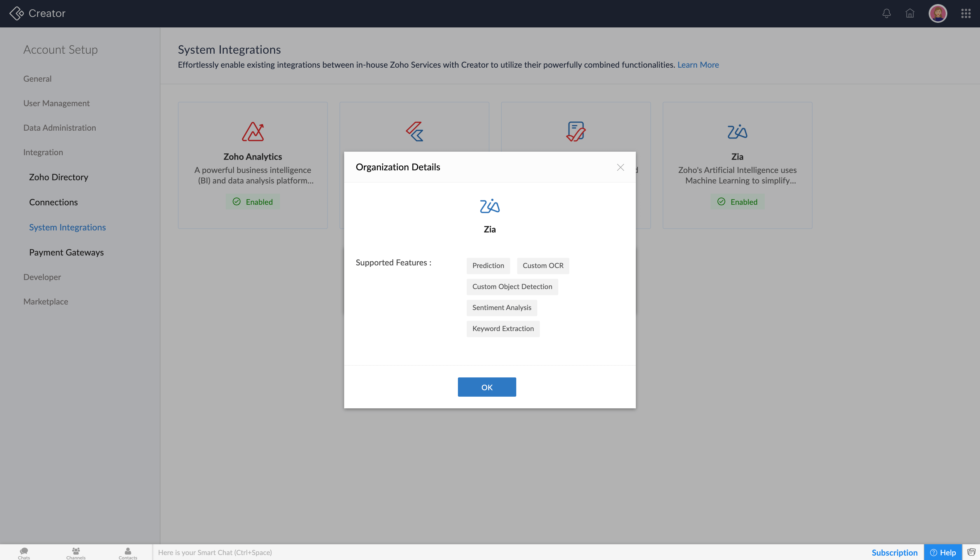Click the Zoho Analytics icon
Viewport: 980px width, 560px height.
pyautogui.click(x=253, y=132)
